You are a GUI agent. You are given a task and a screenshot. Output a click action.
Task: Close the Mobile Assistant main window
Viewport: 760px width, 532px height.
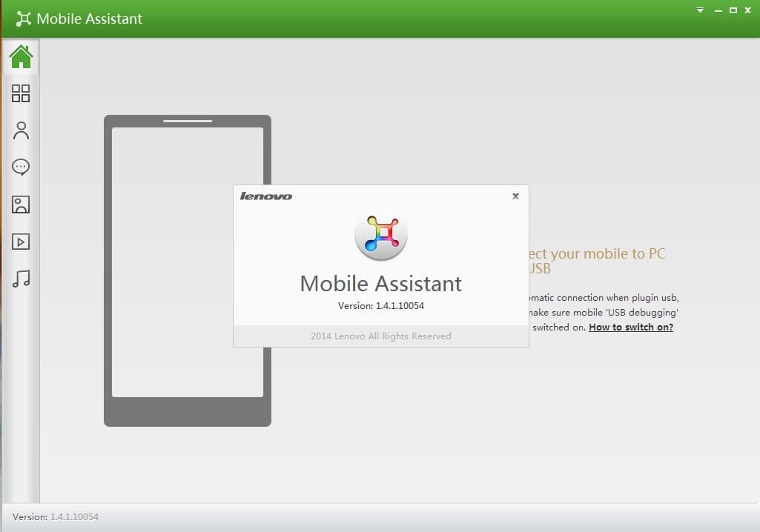click(x=748, y=10)
